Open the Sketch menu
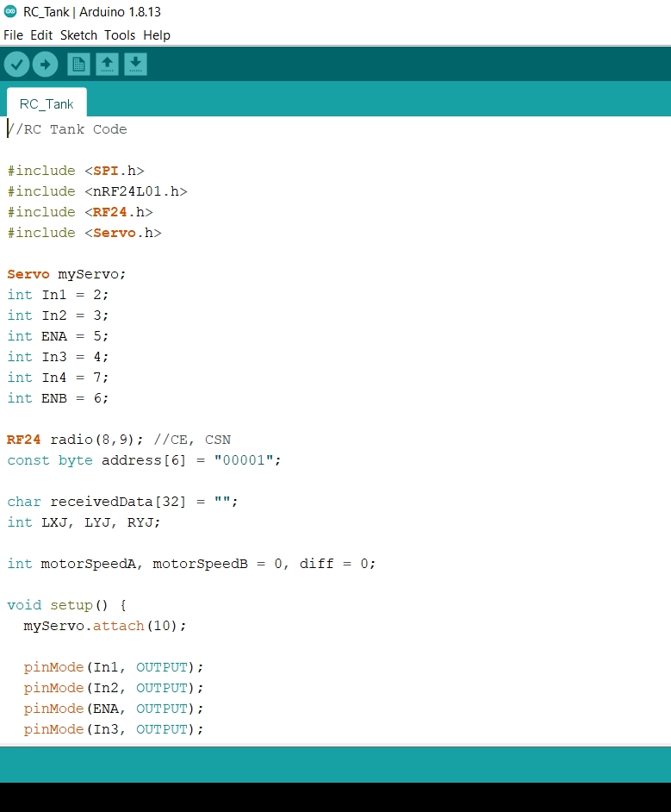 [x=78, y=35]
